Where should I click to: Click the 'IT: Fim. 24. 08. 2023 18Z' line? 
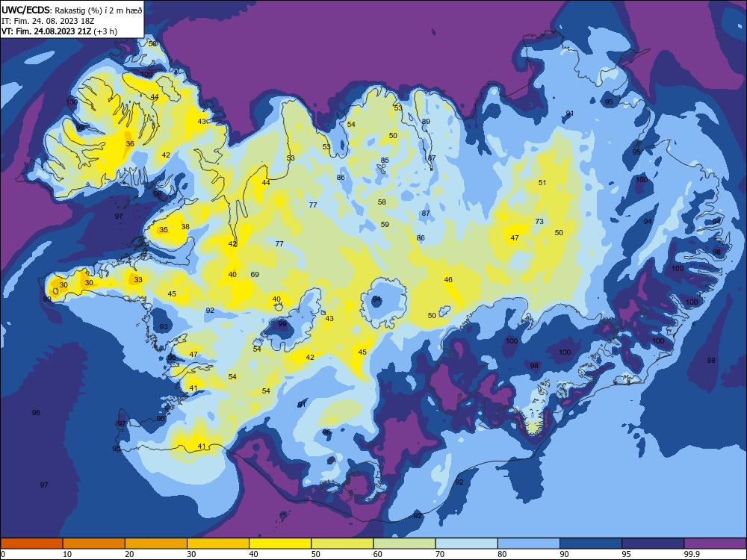point(48,21)
